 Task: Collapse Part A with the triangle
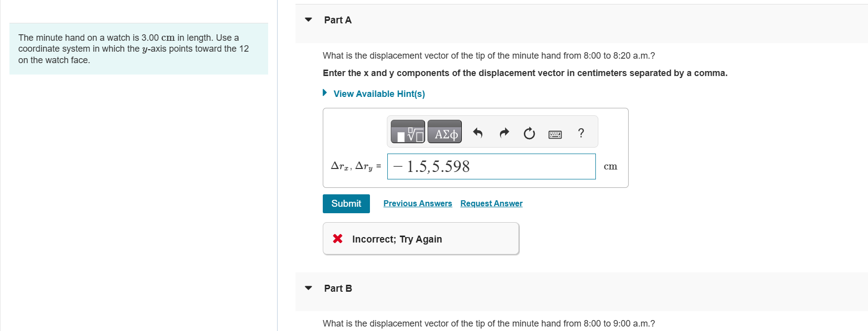(x=308, y=20)
